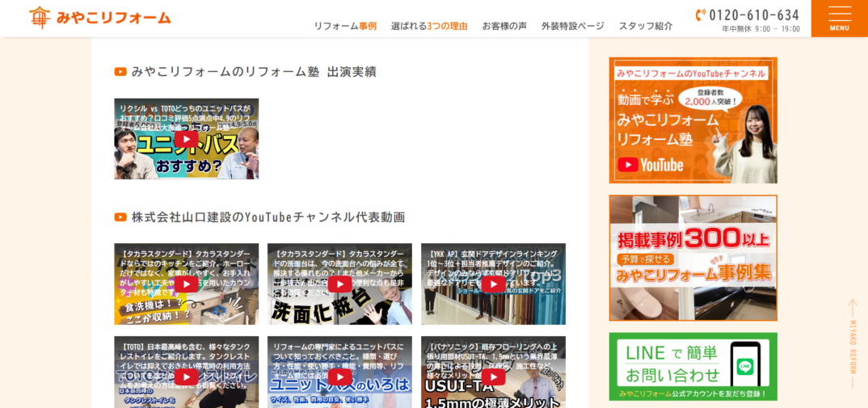Open the orange MENU hamburger button
868x408 pixels.
click(x=839, y=19)
